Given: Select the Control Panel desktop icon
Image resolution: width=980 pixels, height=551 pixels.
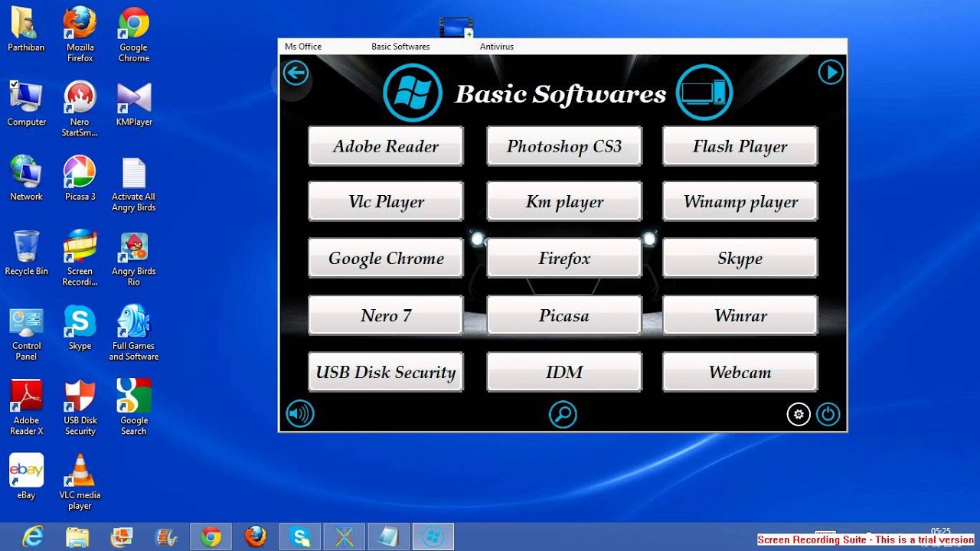Looking at the screenshot, I should coord(26,333).
